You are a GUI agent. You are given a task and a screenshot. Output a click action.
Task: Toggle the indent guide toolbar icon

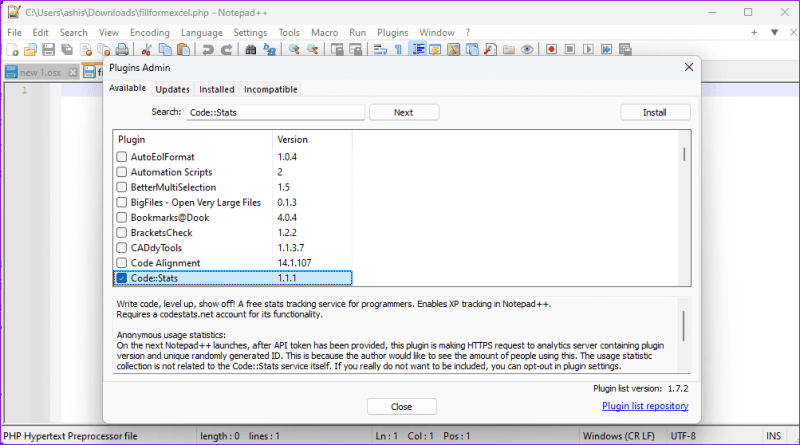[x=418, y=50]
